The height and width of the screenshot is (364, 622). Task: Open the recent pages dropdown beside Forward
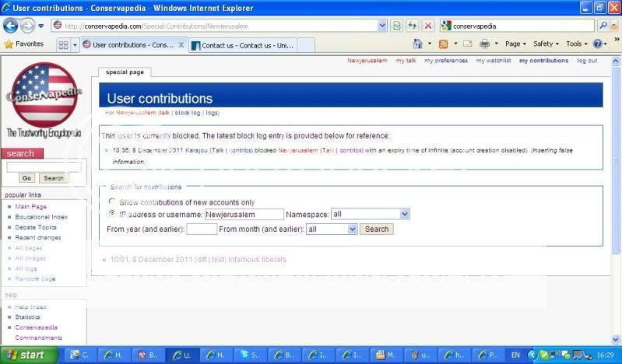point(40,26)
